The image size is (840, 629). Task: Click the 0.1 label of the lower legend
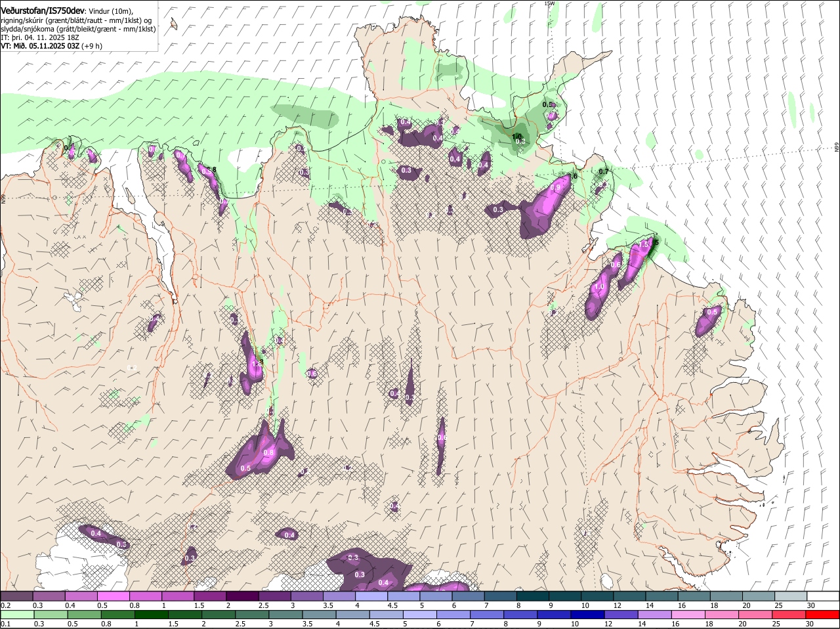tap(6, 624)
